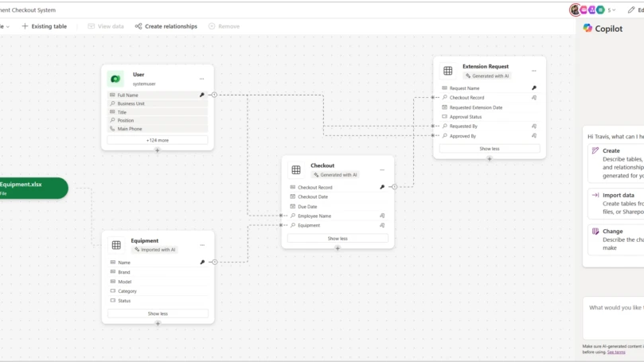Click the Copilot logo icon
This screenshot has width=644, height=362.
pos(587,28)
